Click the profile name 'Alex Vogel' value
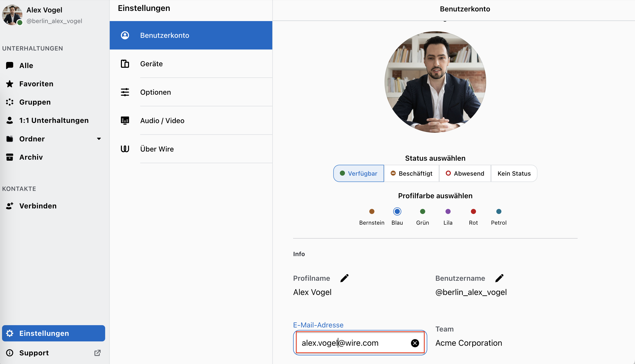Viewport: 635px width, 364px height. point(312,292)
